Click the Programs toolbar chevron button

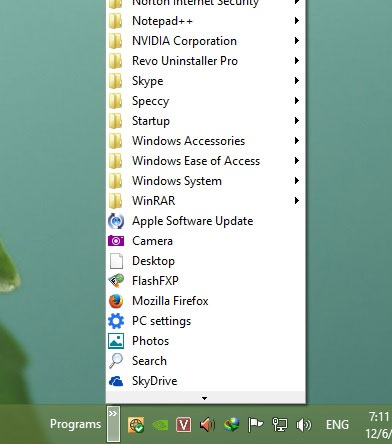[x=113, y=424]
